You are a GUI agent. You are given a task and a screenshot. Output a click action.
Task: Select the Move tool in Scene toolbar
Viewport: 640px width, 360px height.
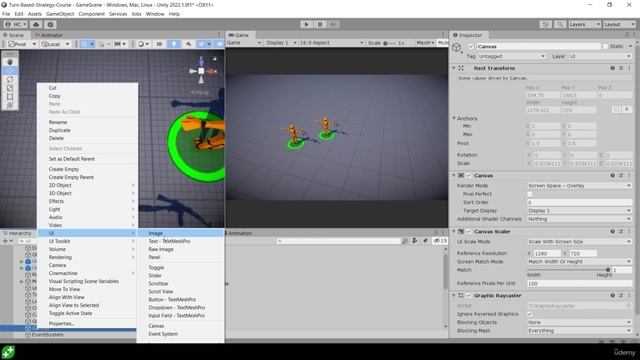click(10, 71)
